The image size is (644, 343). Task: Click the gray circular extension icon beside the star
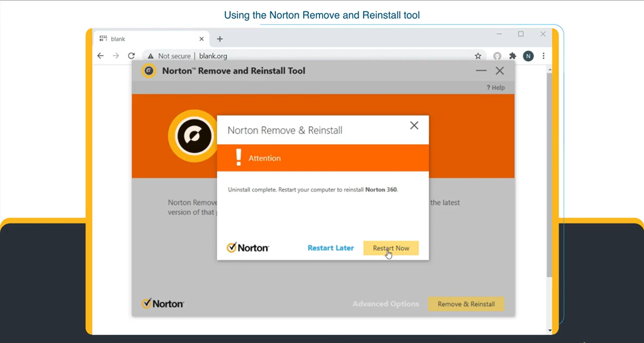[498, 56]
